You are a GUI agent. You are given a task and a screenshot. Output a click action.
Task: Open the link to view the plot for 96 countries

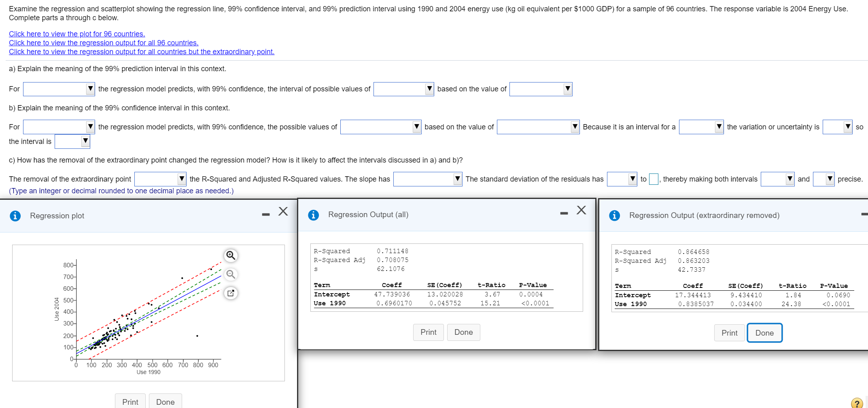(77, 34)
